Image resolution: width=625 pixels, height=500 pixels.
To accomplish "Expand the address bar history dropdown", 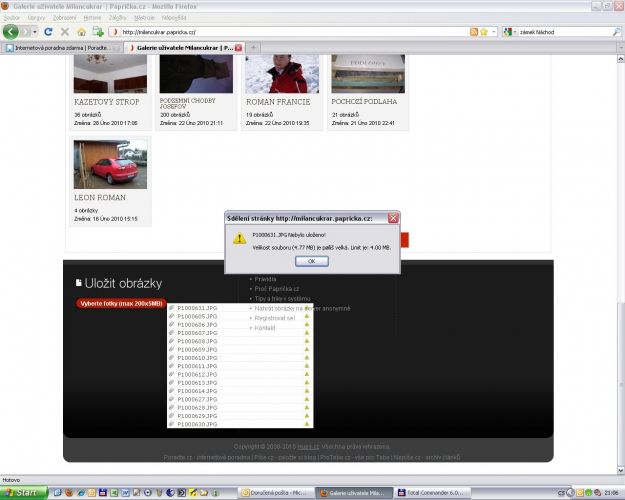I will coord(493,32).
